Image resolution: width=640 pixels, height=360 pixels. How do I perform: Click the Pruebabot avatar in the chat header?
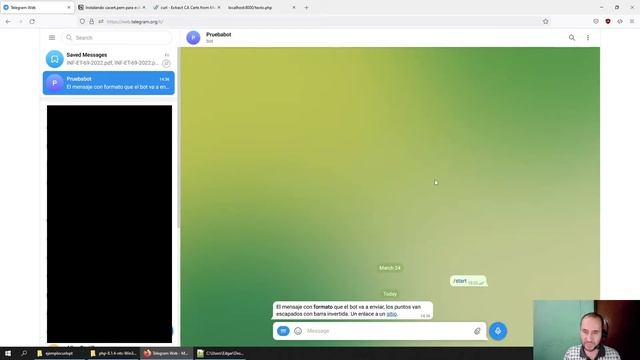[193, 38]
